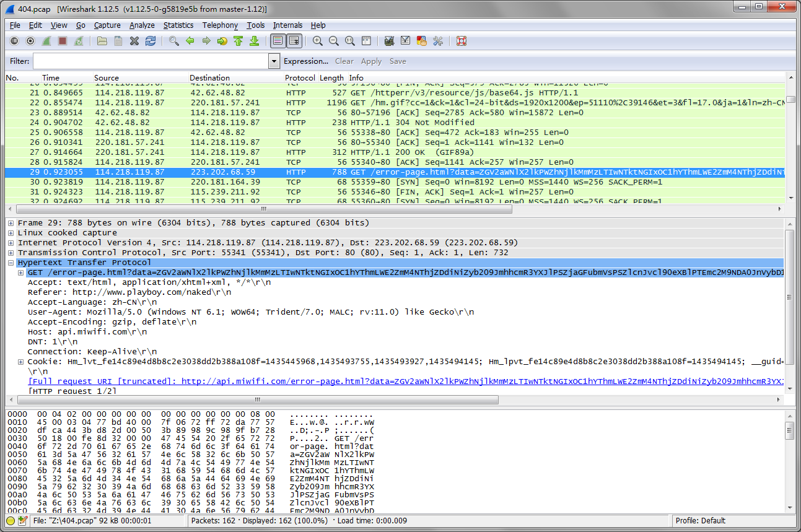Go forward in packet history arrow
Image resolution: width=801 pixels, height=532 pixels.
click(x=206, y=41)
